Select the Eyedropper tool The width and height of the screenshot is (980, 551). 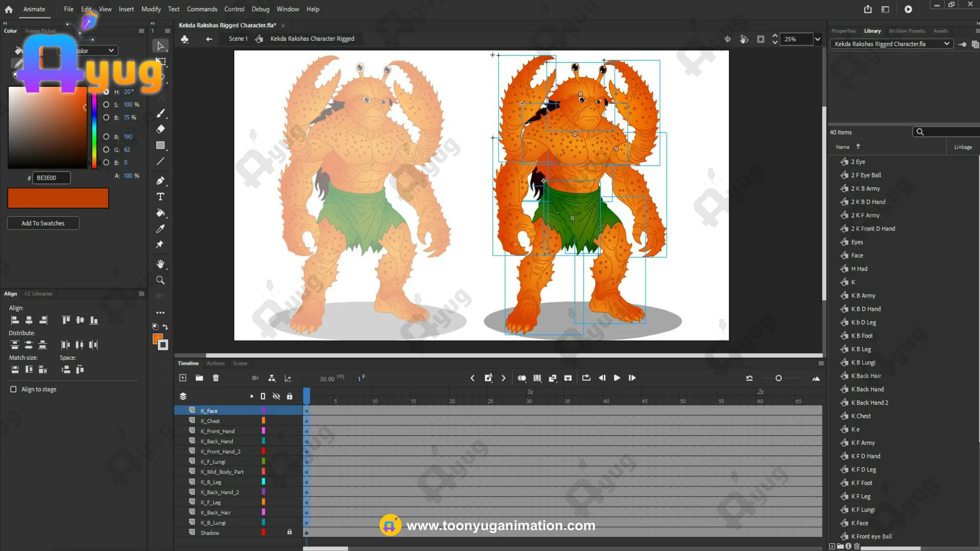160,229
